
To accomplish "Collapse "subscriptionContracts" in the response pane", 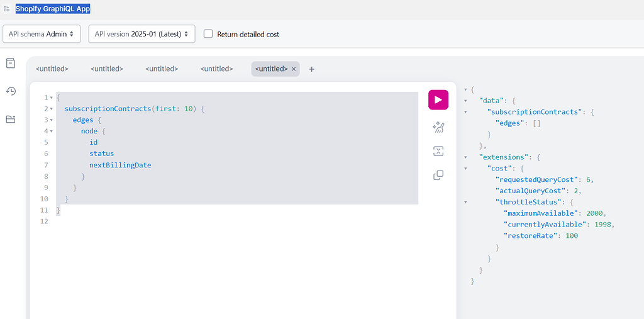I will (x=465, y=111).
